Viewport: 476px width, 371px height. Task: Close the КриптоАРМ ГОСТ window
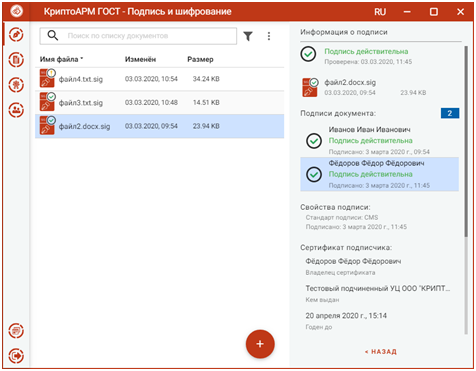pos(460,12)
